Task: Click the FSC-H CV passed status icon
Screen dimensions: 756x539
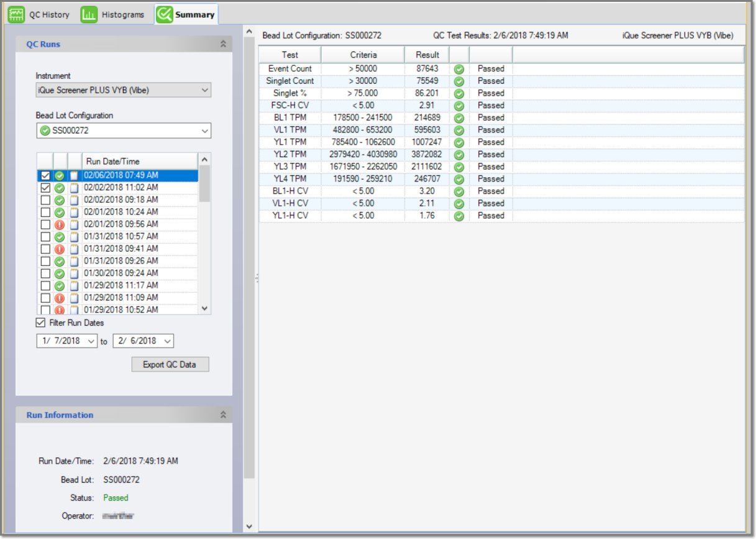Action: [x=459, y=106]
